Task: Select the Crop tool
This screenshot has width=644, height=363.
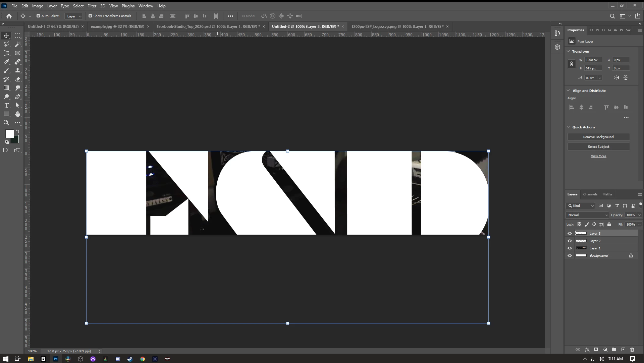Action: [x=6, y=53]
